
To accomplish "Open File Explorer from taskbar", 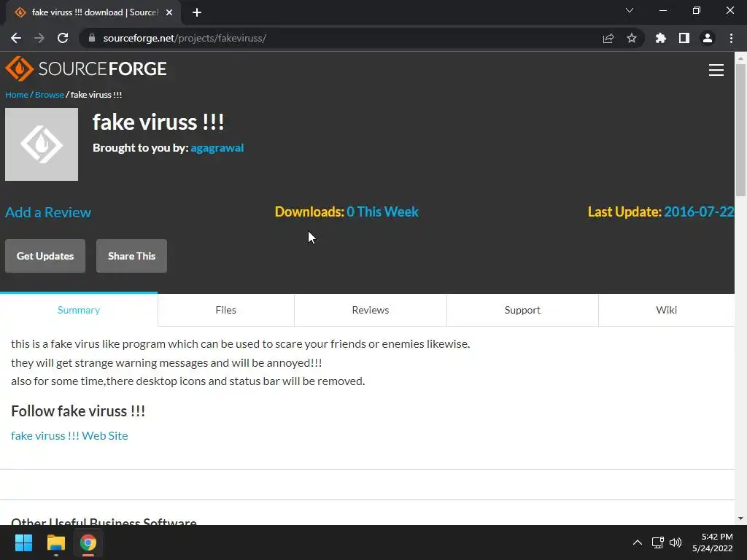I will pyautogui.click(x=55, y=542).
